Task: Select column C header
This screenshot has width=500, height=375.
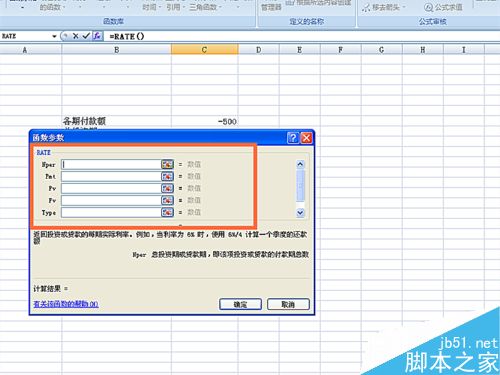Action: tap(205, 50)
